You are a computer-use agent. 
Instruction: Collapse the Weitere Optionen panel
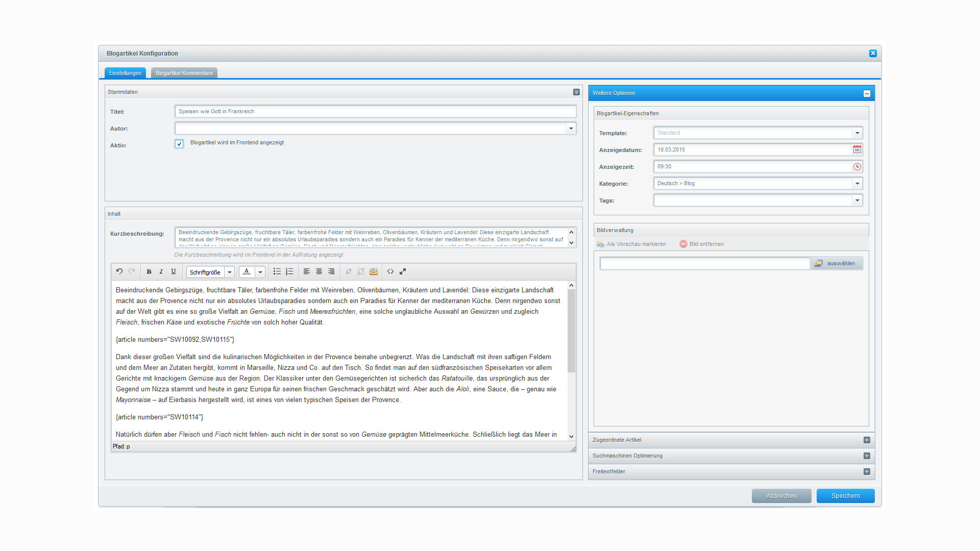point(867,93)
